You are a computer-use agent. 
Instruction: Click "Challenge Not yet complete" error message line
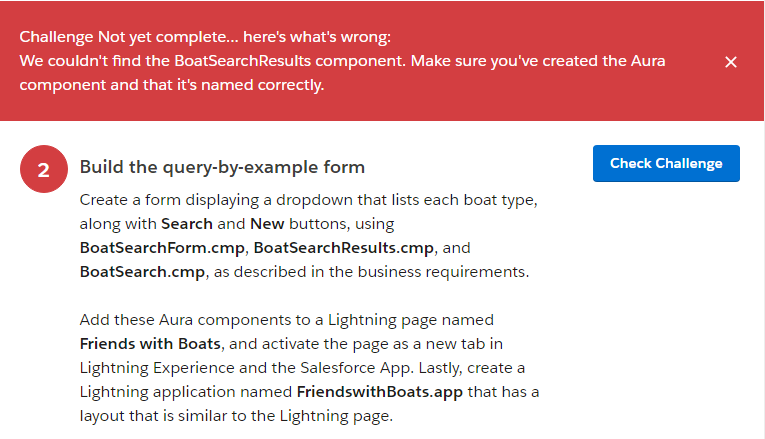click(205, 37)
